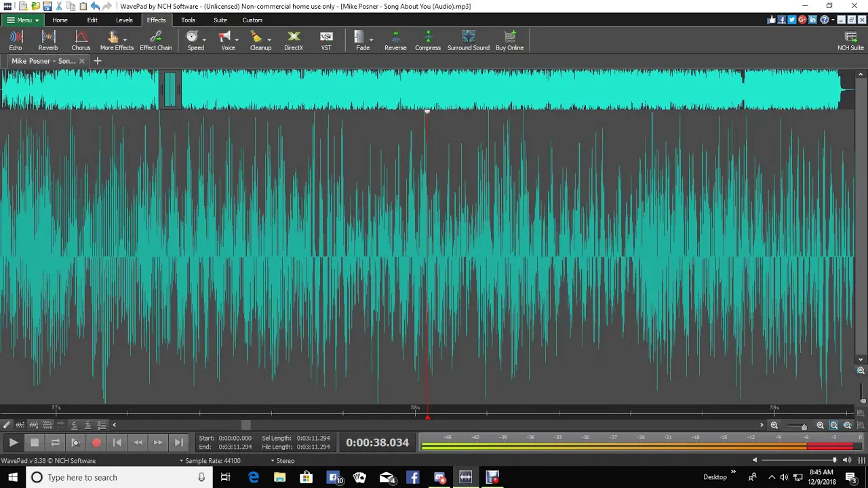Viewport: 868px width, 488px height.
Task: Close the Mike Posner file tab
Action: click(82, 61)
